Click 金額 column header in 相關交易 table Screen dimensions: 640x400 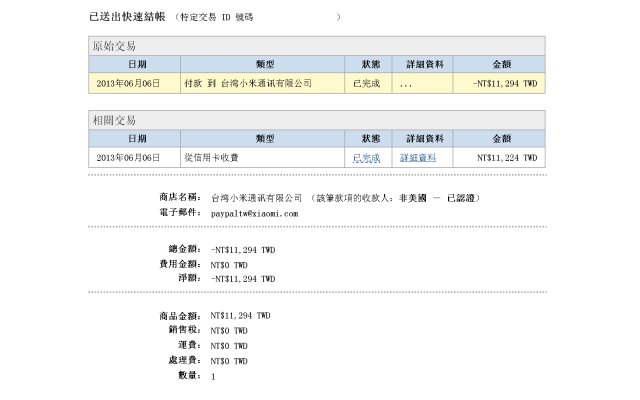(499, 139)
